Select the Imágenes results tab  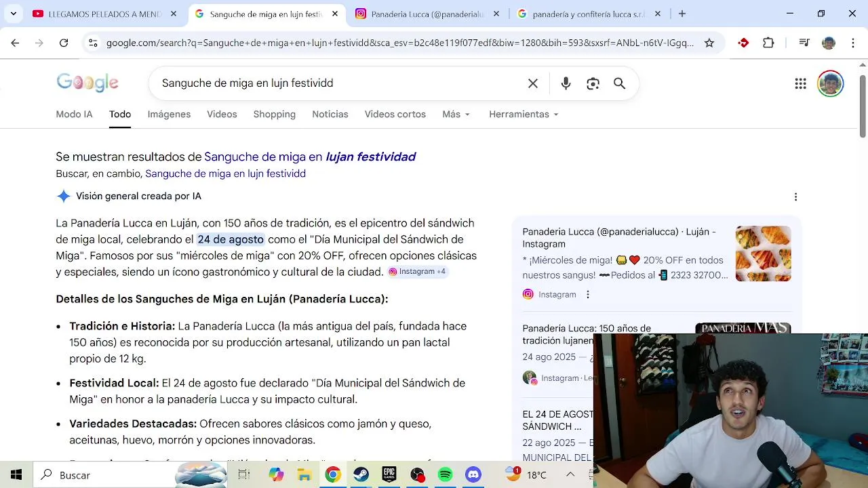coord(169,114)
